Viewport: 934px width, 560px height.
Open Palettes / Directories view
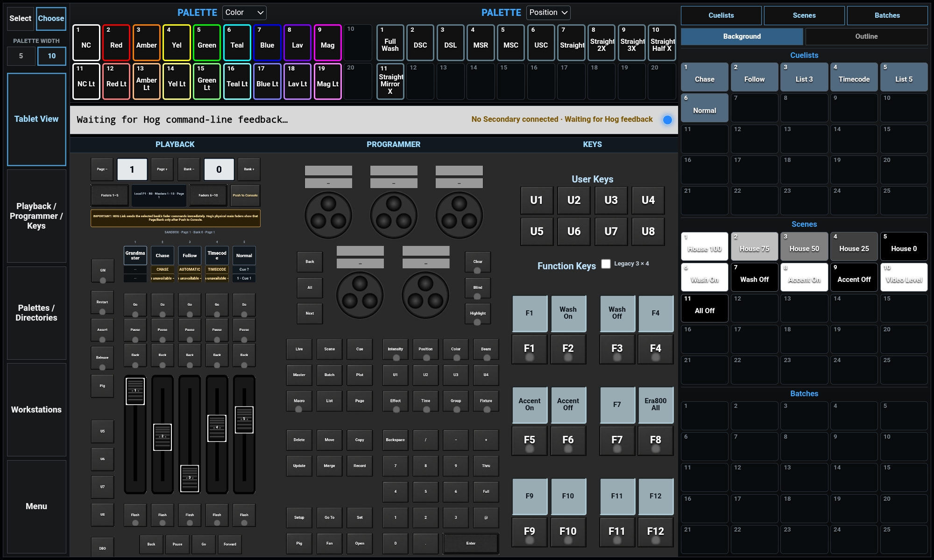(36, 313)
